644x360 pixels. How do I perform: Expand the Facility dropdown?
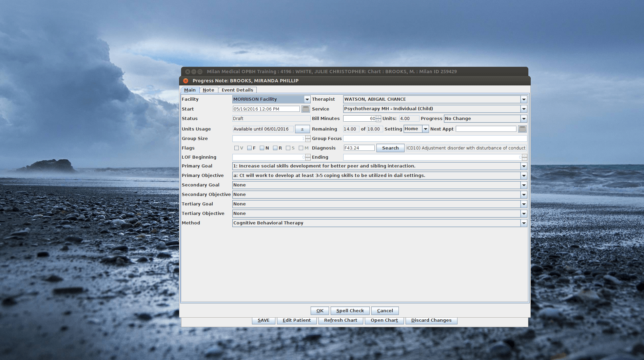[x=307, y=99]
